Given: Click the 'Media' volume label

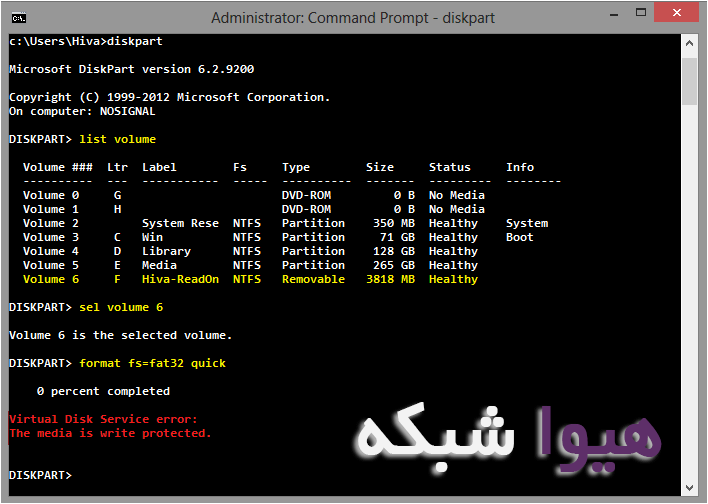Looking at the screenshot, I should pos(159,265).
